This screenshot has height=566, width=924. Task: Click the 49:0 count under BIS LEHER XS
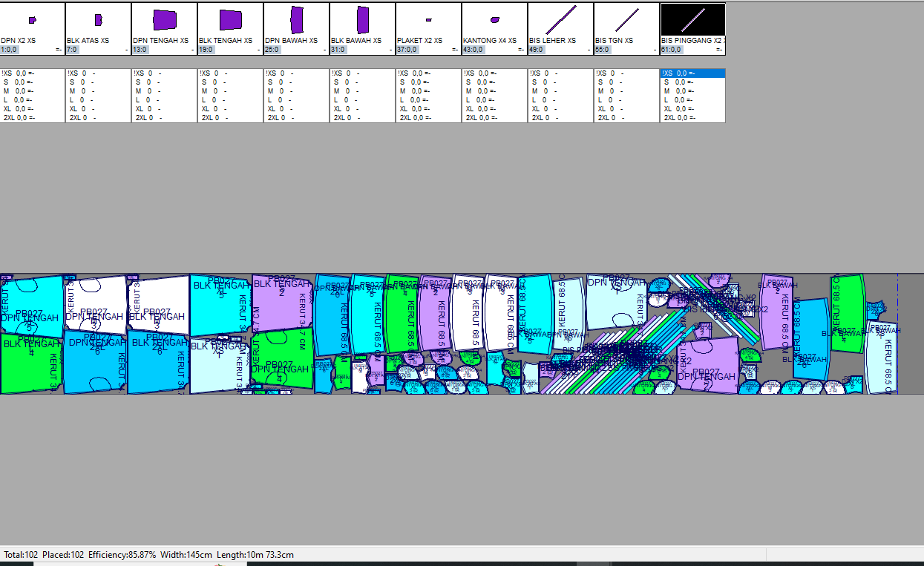pyautogui.click(x=536, y=50)
